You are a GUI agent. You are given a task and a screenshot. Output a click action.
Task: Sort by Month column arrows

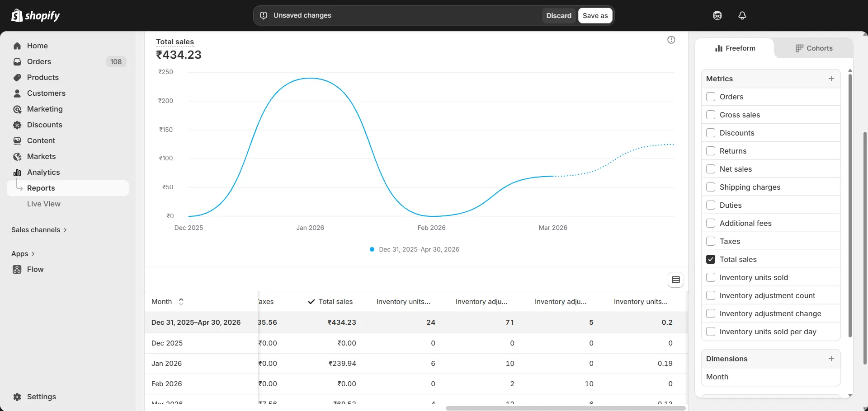coord(181,302)
